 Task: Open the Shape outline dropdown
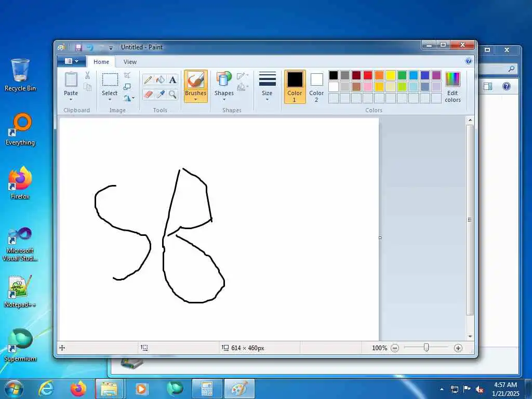(243, 76)
